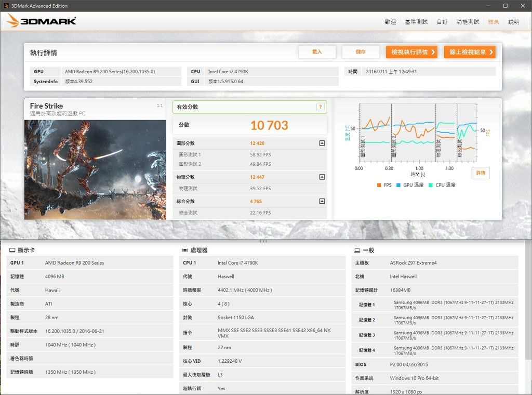Collapse the graphics score 12 420 section
This screenshot has height=395, width=532.
[322, 143]
